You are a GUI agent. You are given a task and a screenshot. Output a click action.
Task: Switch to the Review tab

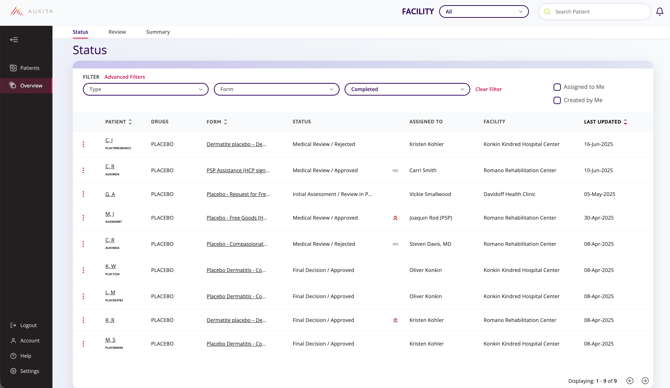coord(117,32)
